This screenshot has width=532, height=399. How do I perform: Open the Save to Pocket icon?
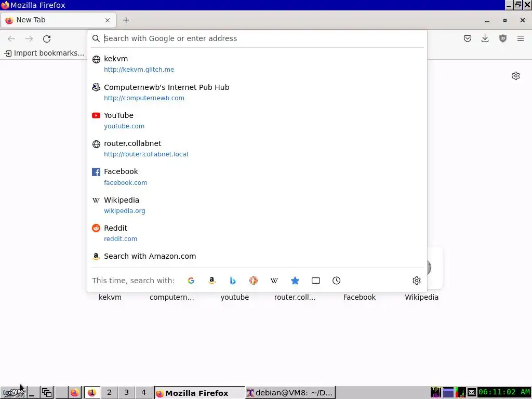468,38
